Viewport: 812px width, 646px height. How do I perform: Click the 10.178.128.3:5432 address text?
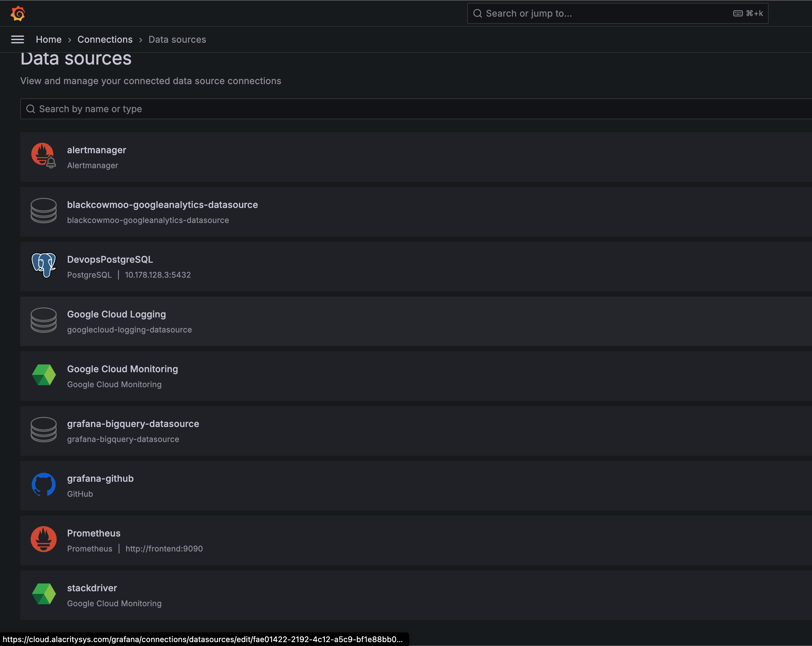[x=158, y=275]
